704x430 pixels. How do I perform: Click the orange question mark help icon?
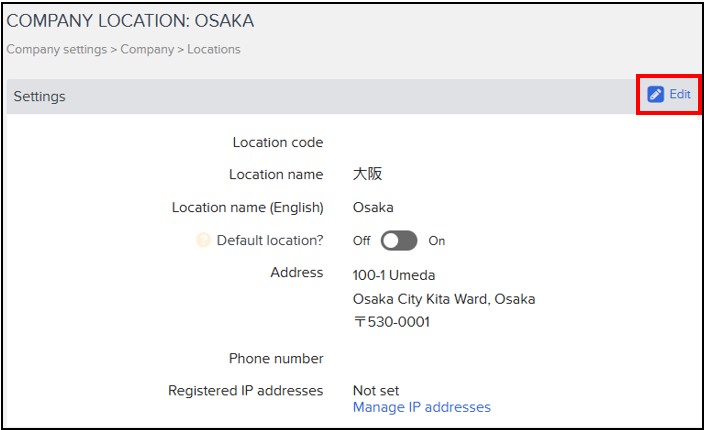203,240
